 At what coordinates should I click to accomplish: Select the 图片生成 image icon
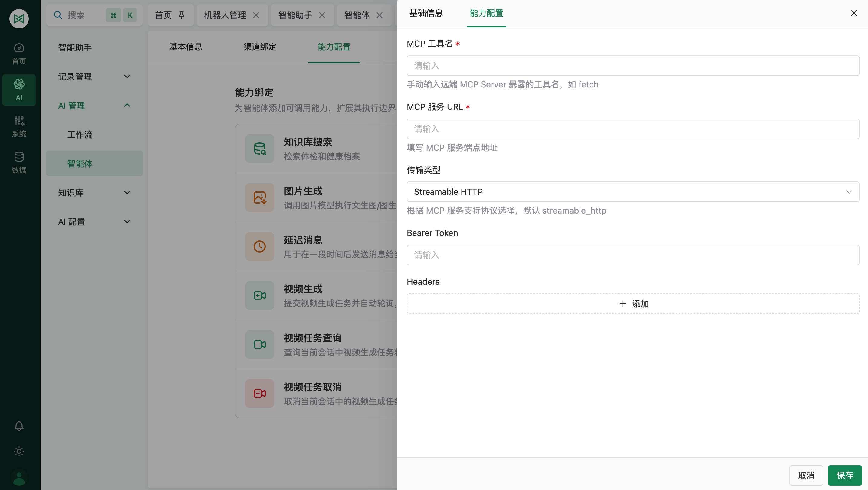259,197
